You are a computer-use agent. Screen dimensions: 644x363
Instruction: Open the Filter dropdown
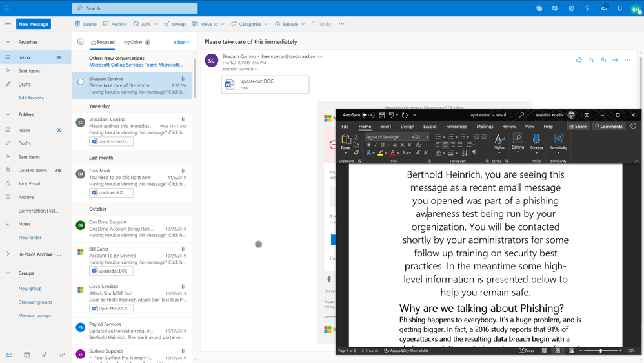pos(181,43)
